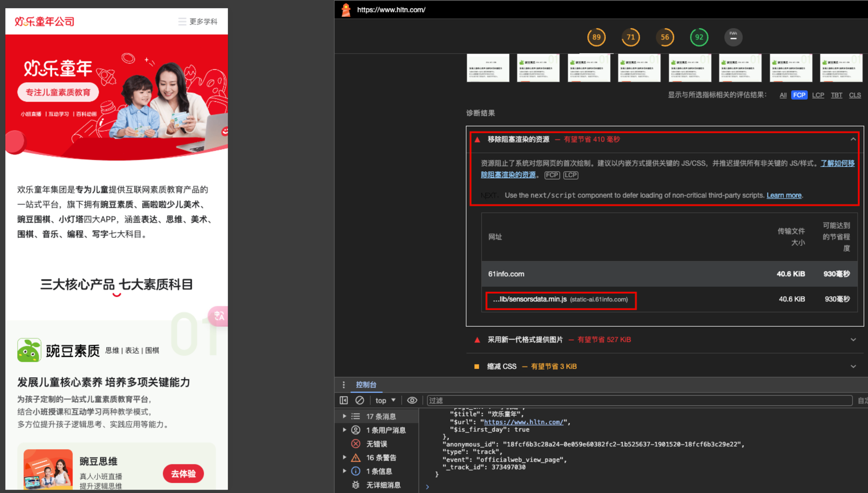Clear the console with the ban icon
868x493 pixels.
359,400
